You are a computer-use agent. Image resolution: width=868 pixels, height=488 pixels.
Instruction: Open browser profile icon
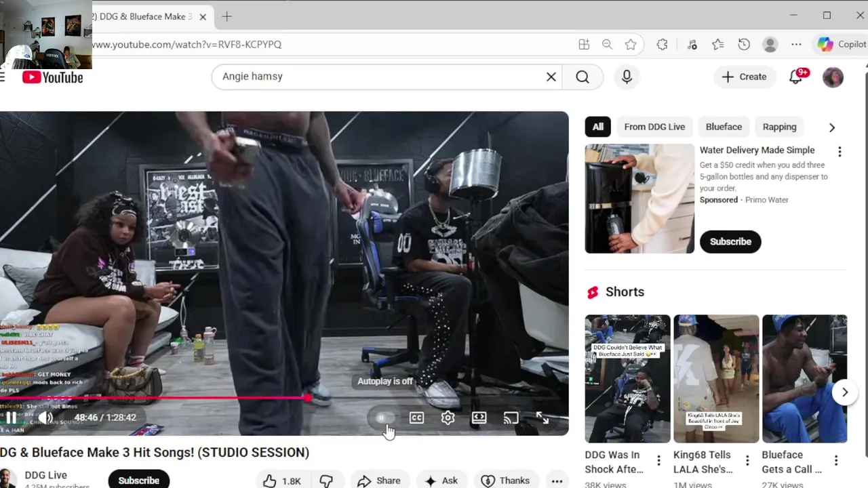click(x=770, y=44)
